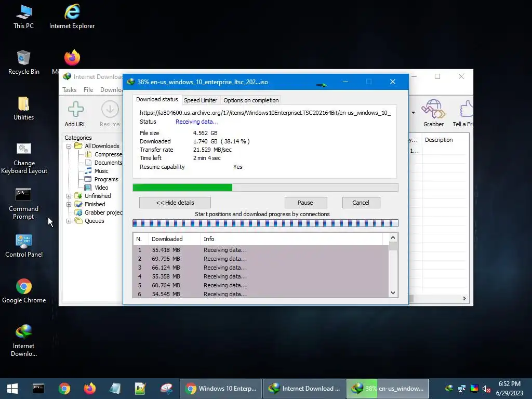Open the Firefox desktop shortcut

pos(72,58)
